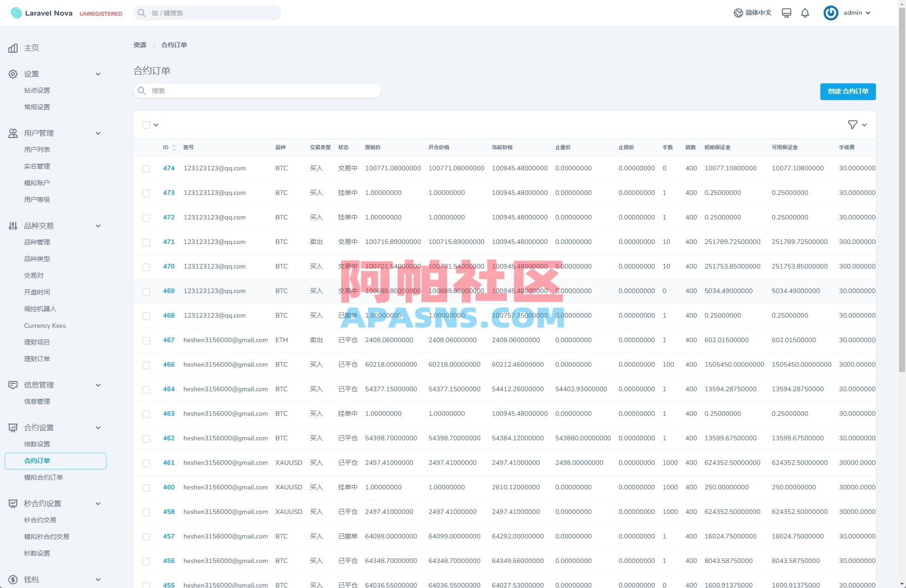906x588 pixels.
Task: Click the admin avatar power icon
Action: tap(831, 13)
